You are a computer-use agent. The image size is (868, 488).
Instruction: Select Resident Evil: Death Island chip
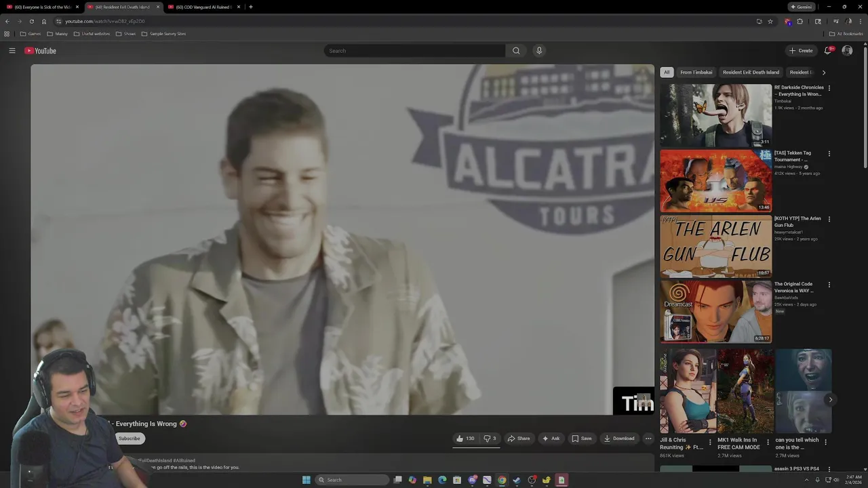click(751, 73)
